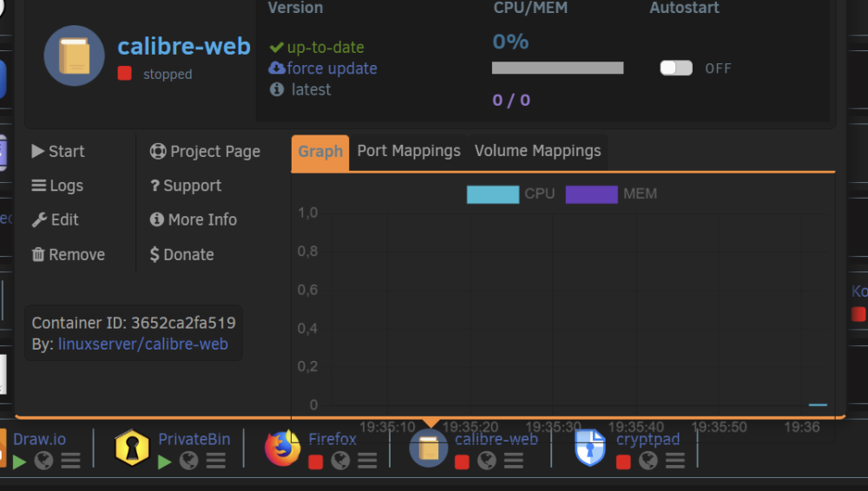Click the latest version tag text
The image size is (868, 491).
[311, 89]
